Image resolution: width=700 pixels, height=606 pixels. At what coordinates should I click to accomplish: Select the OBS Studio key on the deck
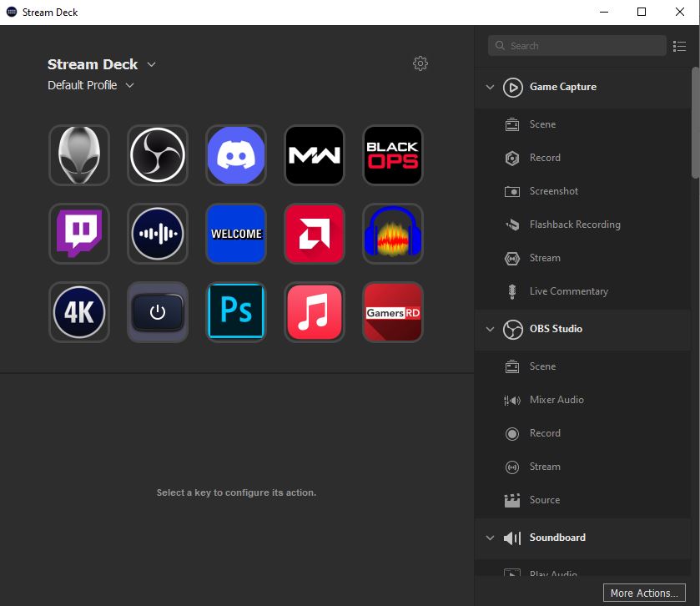click(158, 155)
